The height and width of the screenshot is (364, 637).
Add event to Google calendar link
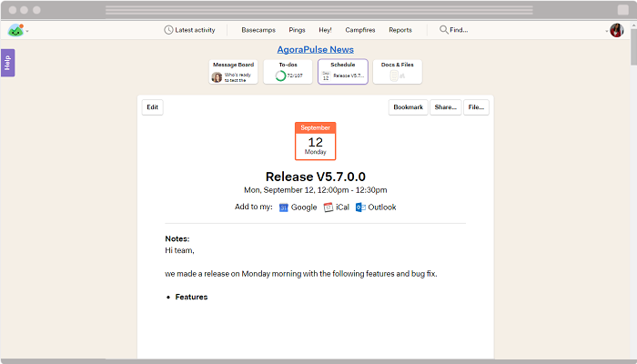click(x=298, y=207)
